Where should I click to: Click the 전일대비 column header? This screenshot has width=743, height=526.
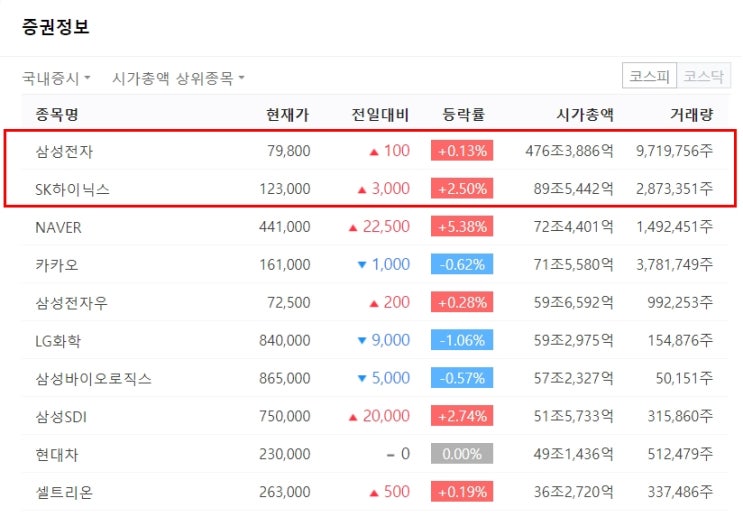(380, 114)
